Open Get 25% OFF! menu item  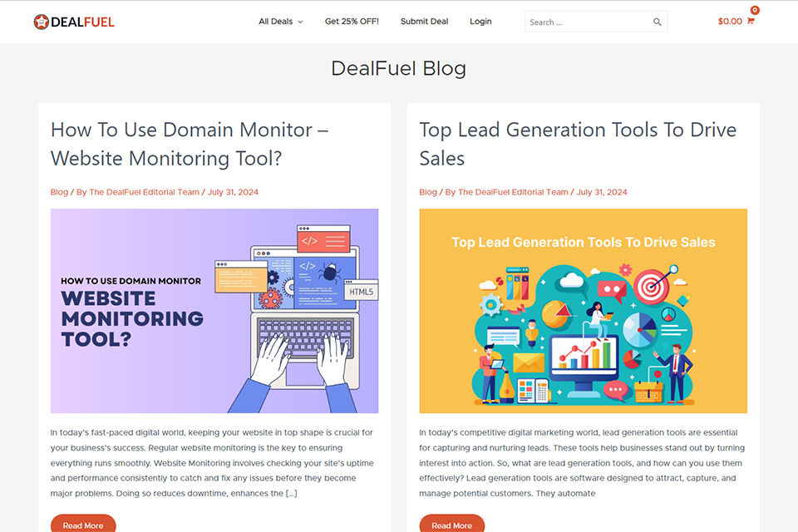pos(352,22)
